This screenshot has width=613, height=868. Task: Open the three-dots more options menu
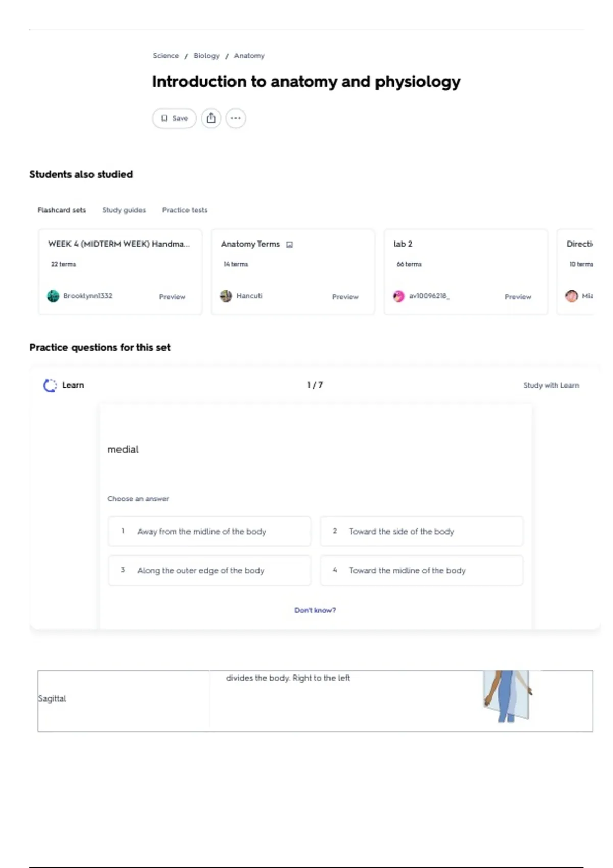click(235, 118)
